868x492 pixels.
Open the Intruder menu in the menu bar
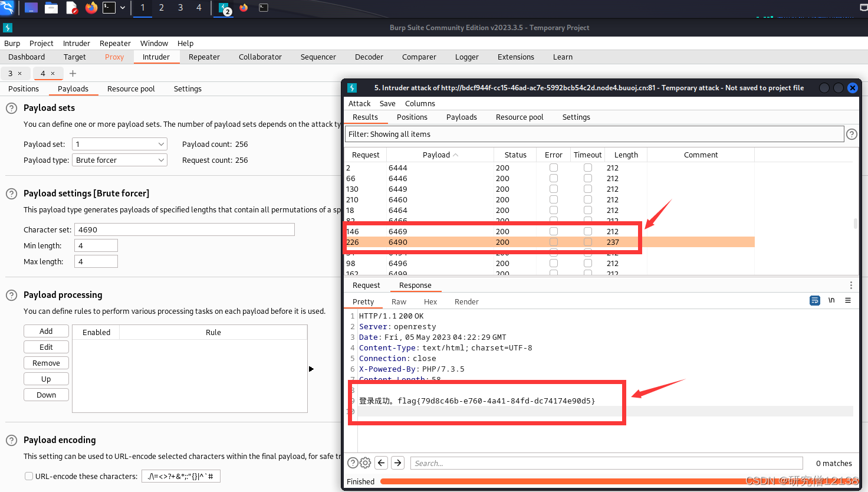click(77, 43)
